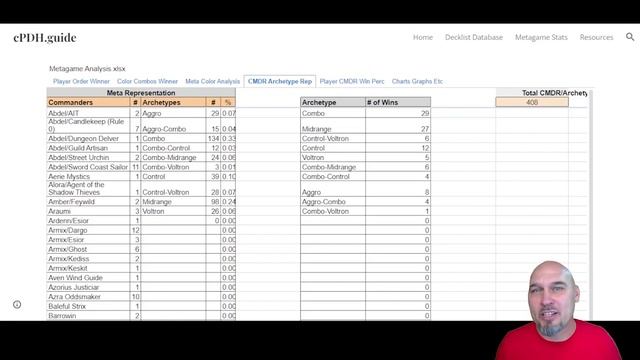Select the Baleful Strix cell
The image size is (640, 360).
88,306
